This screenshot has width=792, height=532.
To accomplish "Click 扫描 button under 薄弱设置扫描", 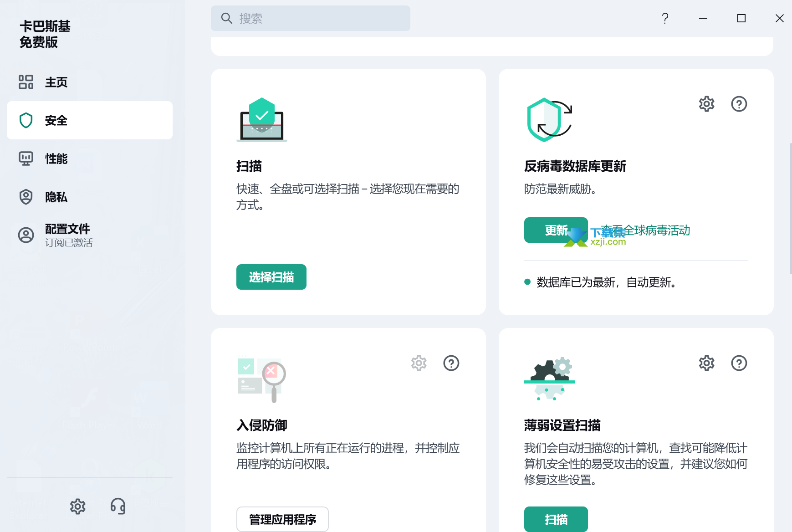I will [556, 519].
